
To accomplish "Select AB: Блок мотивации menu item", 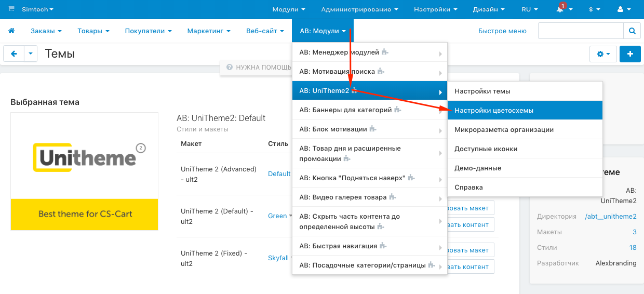I will tap(370, 129).
